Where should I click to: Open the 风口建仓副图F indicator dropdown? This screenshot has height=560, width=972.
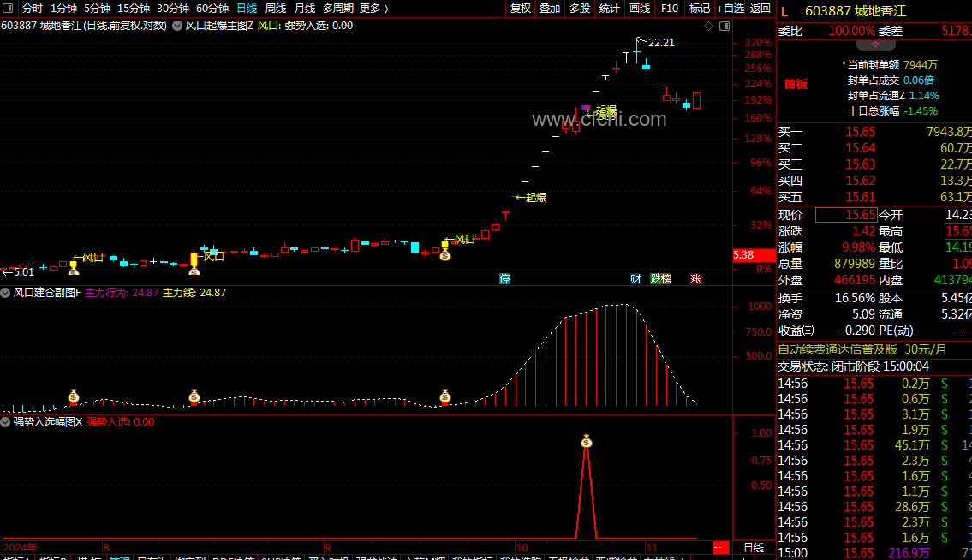[x=6, y=293]
